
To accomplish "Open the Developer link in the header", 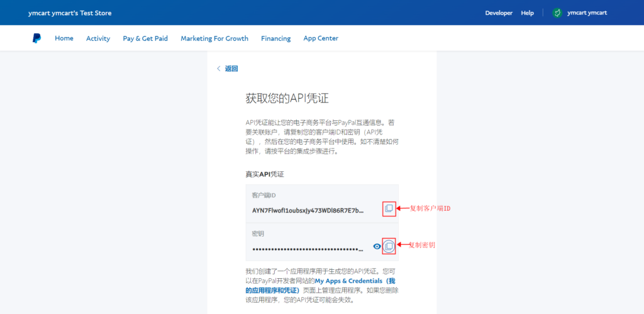I will pos(499,13).
